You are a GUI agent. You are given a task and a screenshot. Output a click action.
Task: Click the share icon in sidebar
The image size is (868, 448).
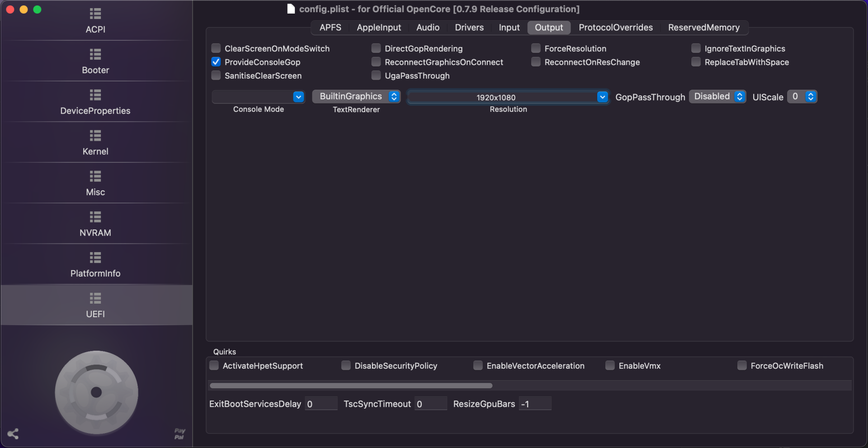point(13,434)
